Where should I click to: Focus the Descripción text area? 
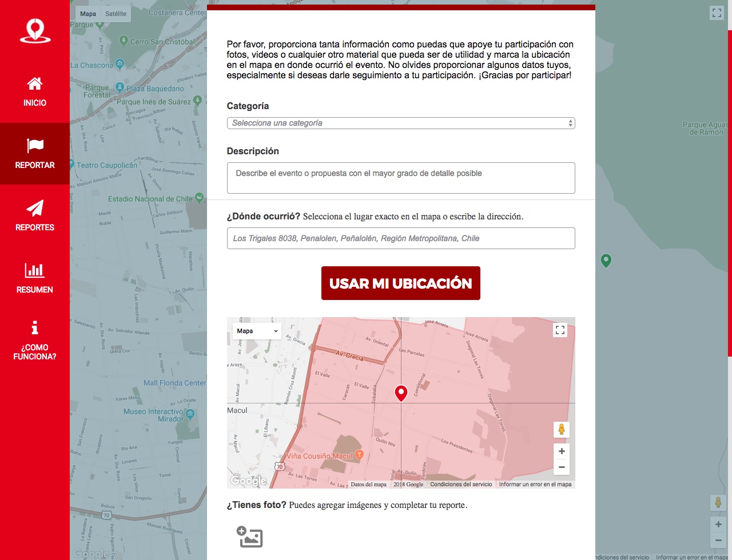coord(400,178)
